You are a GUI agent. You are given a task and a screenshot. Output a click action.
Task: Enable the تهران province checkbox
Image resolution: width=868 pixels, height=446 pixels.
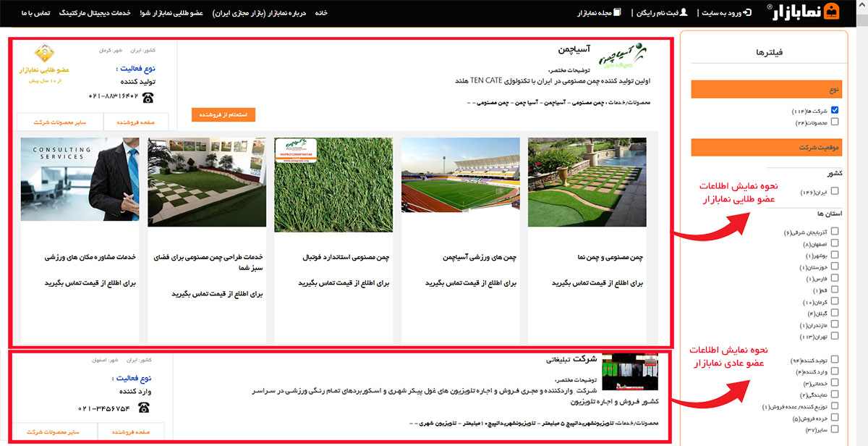coord(835,337)
